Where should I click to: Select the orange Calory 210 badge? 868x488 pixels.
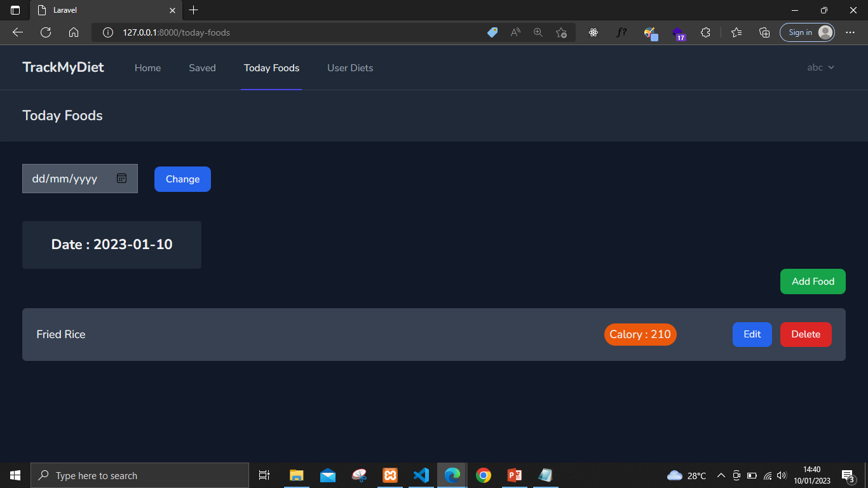coord(640,334)
